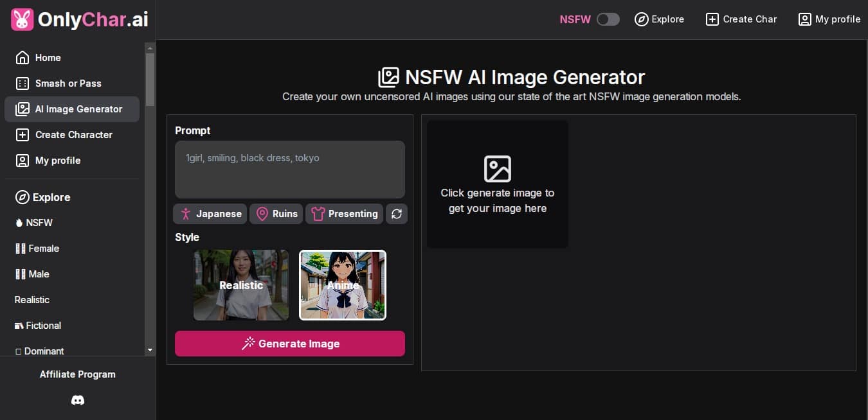This screenshot has width=868, height=420.
Task: Click the 'Click generate image to get your image here' text
Action: (498, 200)
